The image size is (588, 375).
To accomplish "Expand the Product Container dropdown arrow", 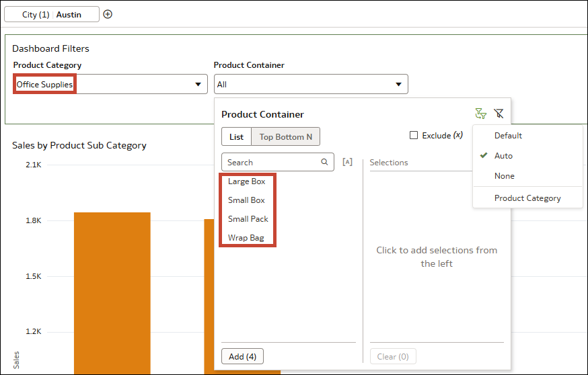I will (x=398, y=84).
